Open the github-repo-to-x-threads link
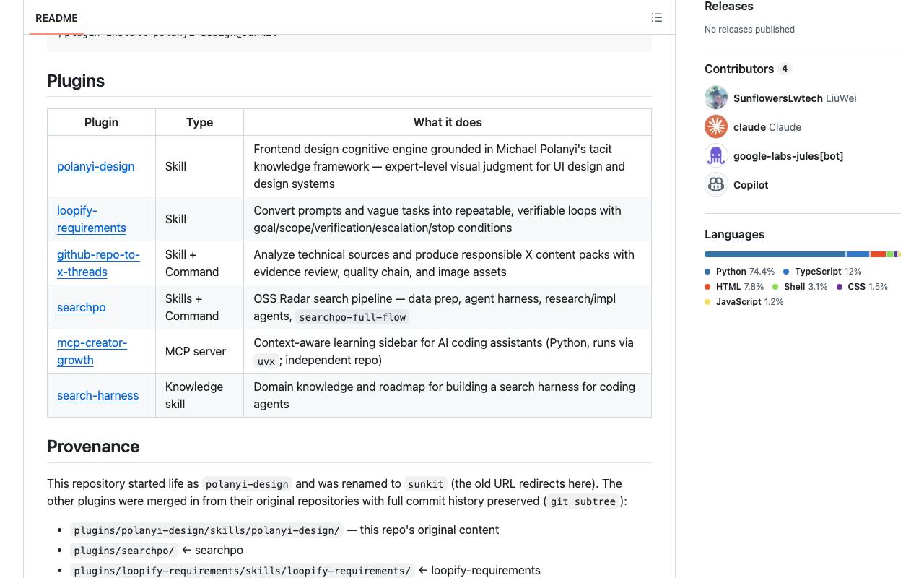This screenshot has height=578, width=924. (x=98, y=263)
